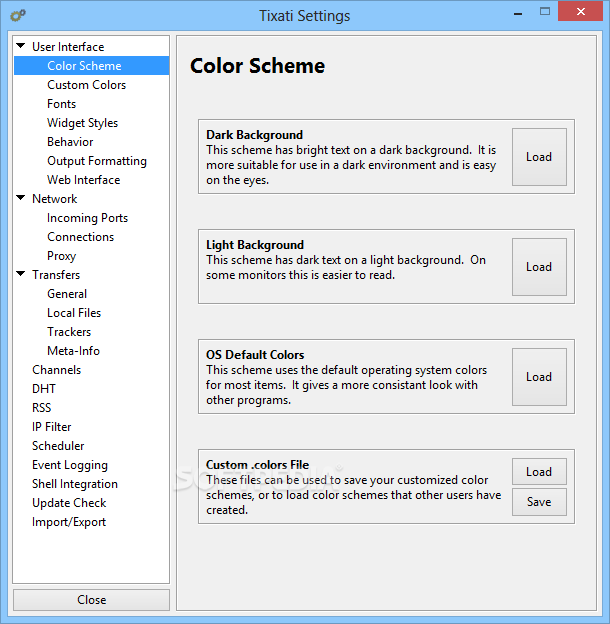
Task: Collapse the Transfers tree section
Action: click(x=21, y=273)
